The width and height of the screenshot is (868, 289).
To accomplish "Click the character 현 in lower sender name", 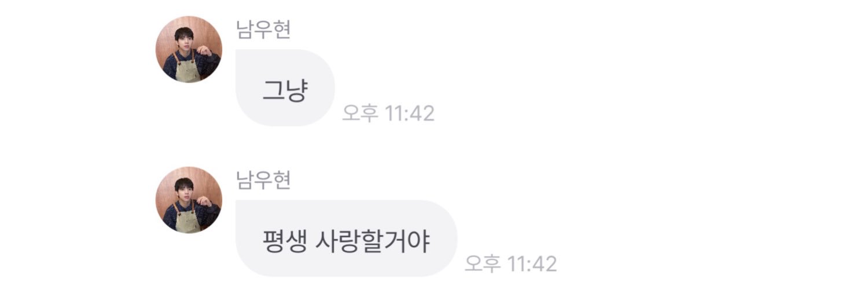I will pyautogui.click(x=282, y=180).
